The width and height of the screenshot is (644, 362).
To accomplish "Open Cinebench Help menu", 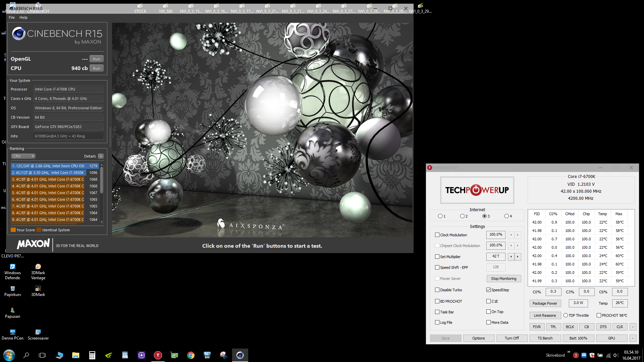I will click(23, 17).
